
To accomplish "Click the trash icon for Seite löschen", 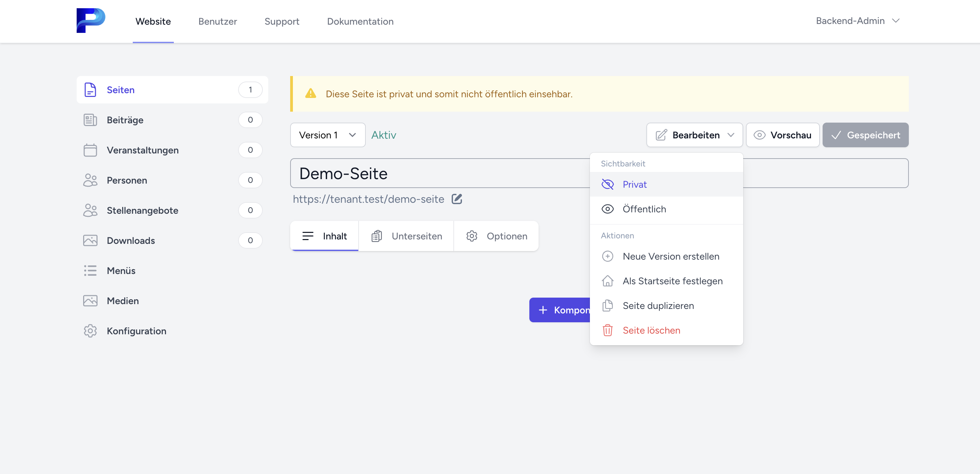I will [x=607, y=330].
